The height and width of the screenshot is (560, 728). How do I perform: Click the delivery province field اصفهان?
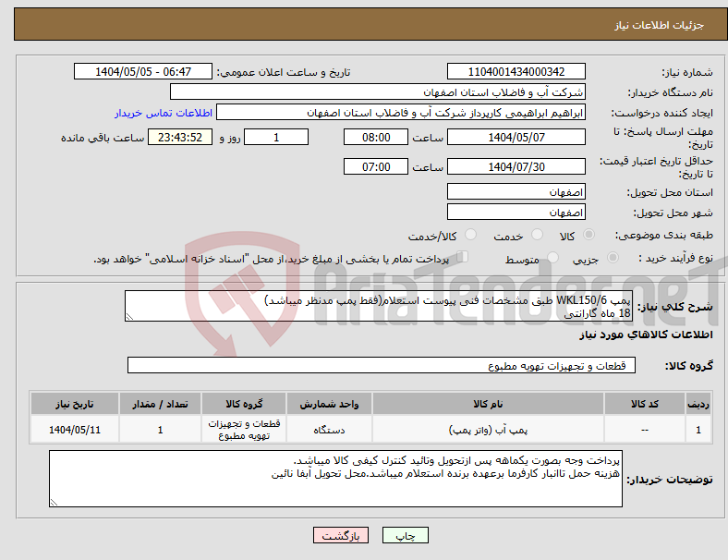coord(516,191)
